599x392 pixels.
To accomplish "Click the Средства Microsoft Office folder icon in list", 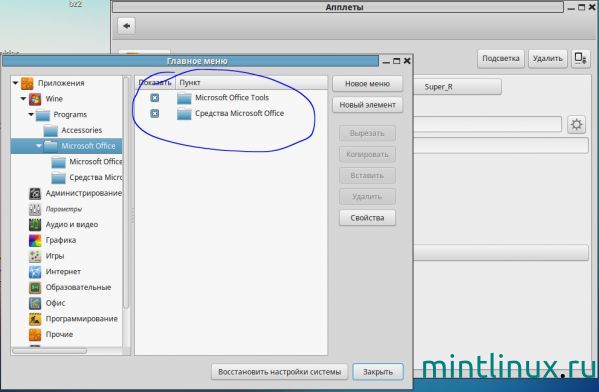I will click(184, 113).
